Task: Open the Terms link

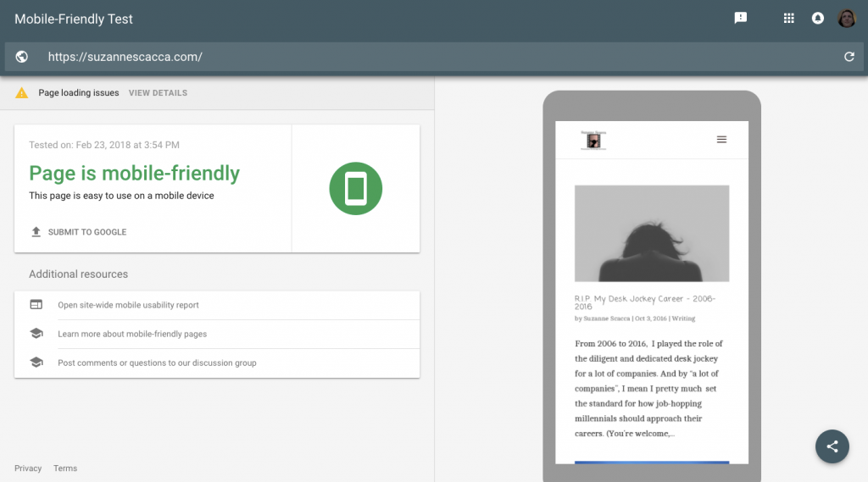Action: click(65, 468)
